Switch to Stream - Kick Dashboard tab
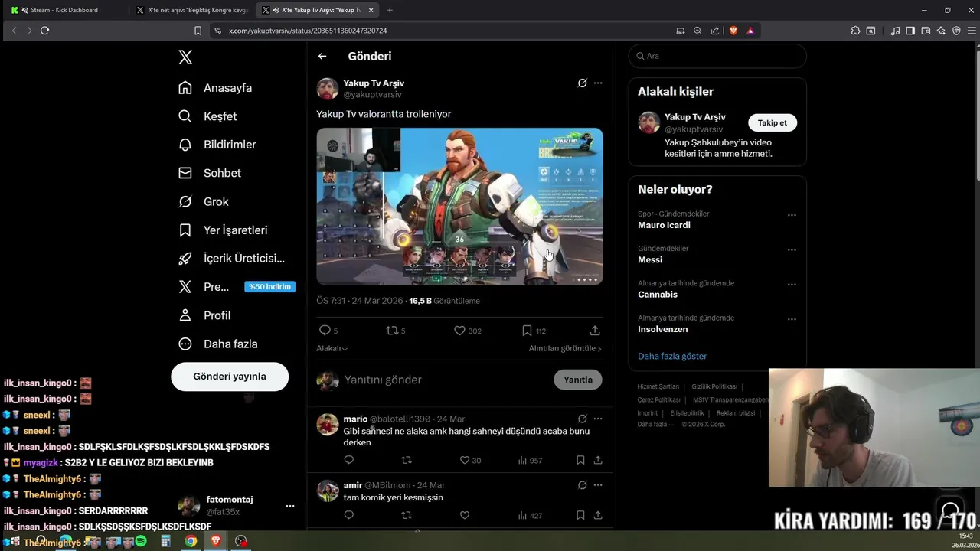 coord(65,10)
